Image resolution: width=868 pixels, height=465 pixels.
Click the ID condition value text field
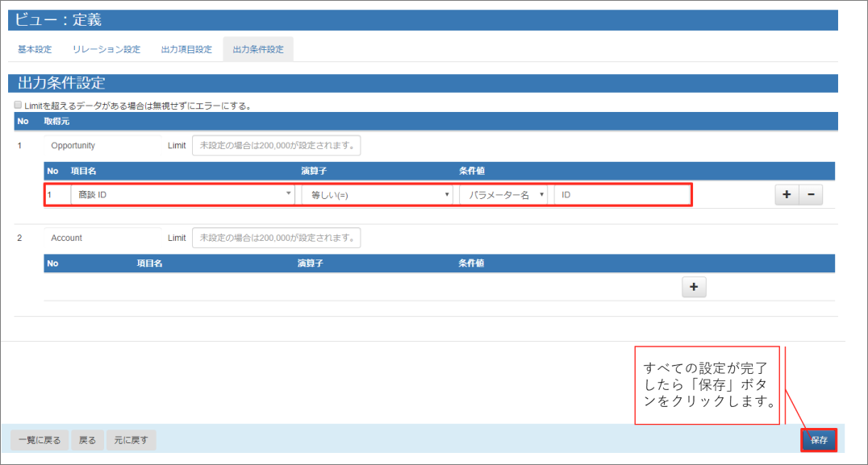tap(621, 195)
